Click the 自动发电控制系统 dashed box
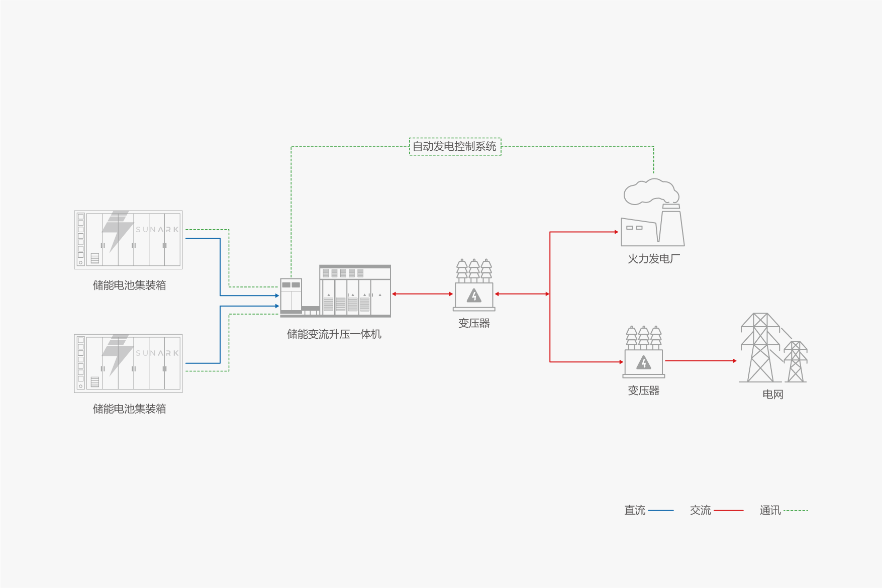 (x=455, y=146)
